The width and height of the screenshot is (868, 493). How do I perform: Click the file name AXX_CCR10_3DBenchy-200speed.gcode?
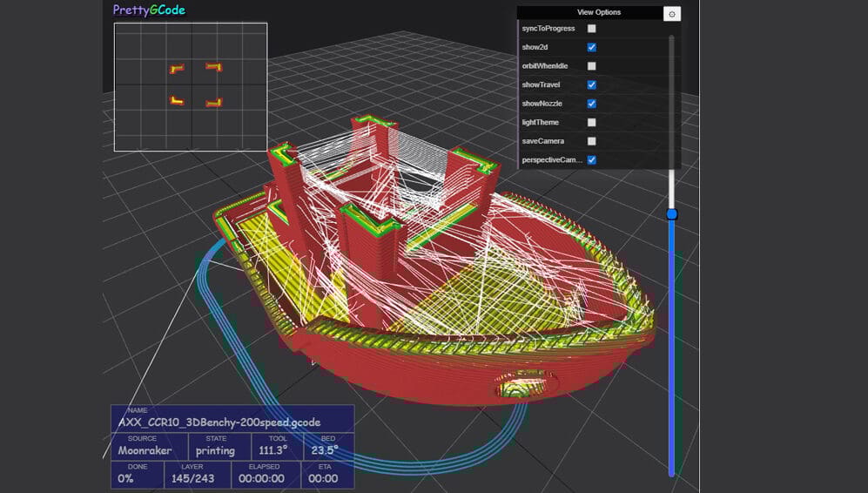click(219, 422)
